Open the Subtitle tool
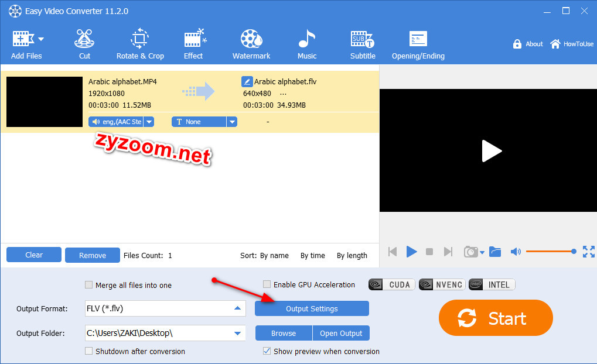Image resolution: width=597 pixels, height=364 pixels. click(x=363, y=44)
